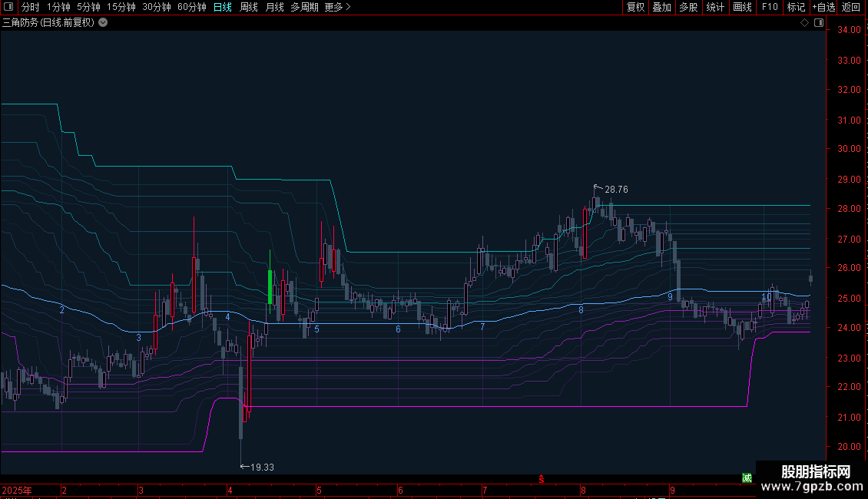Open the 多周期 multi-period view

point(304,7)
